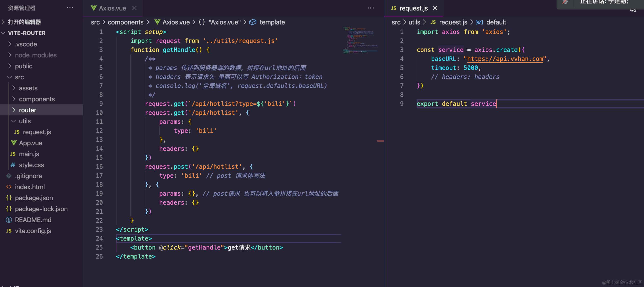Click request.js file name in right breadcrumb

(x=453, y=22)
